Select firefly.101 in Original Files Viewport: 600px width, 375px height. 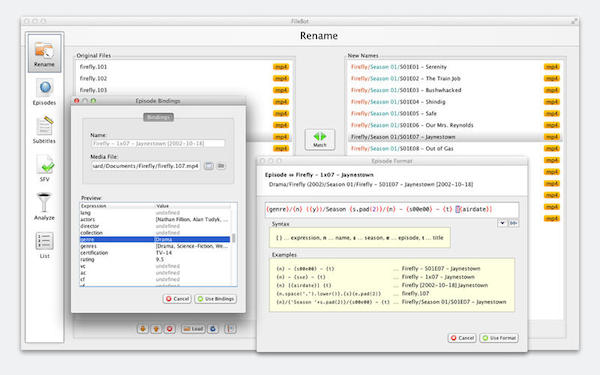(184, 67)
